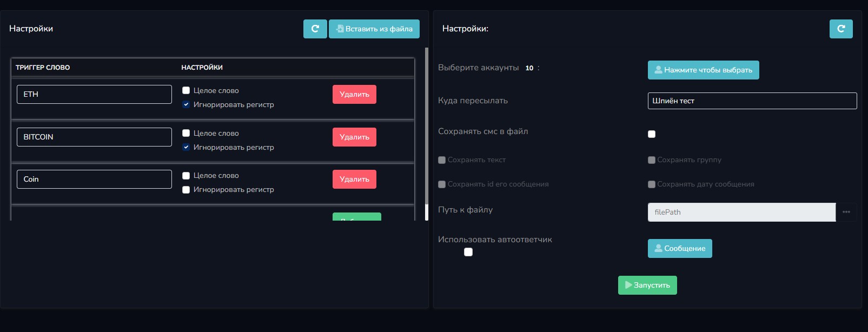
Task: Uncheck 'Игнорировать регистр' for BITCOIN trigger
Action: tap(186, 147)
